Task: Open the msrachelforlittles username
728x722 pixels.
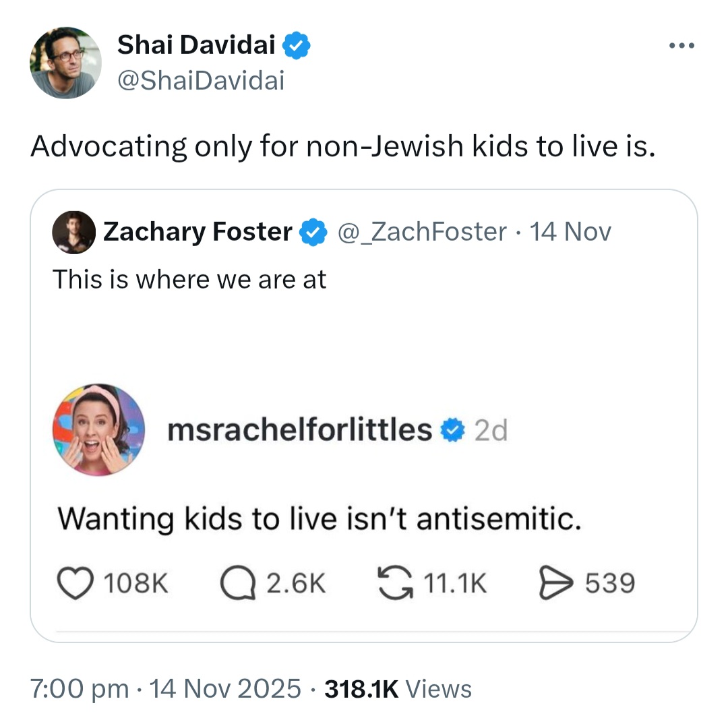Action: pyautogui.click(x=299, y=429)
